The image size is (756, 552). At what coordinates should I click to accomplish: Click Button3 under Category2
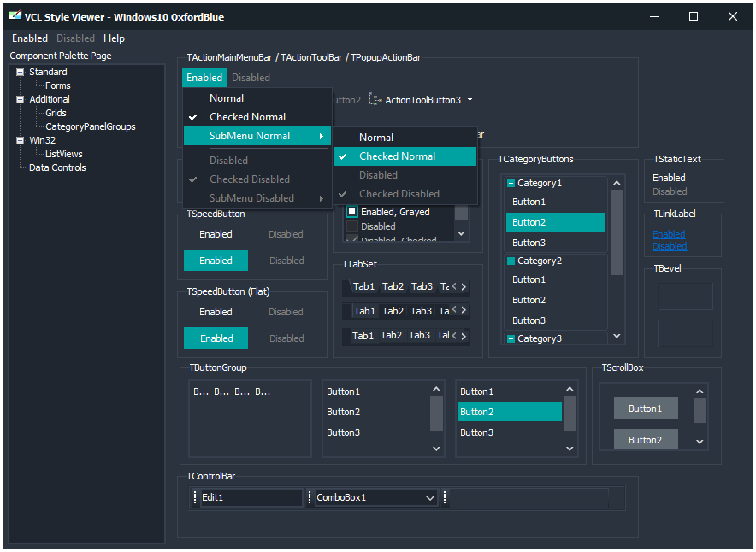tap(555, 320)
